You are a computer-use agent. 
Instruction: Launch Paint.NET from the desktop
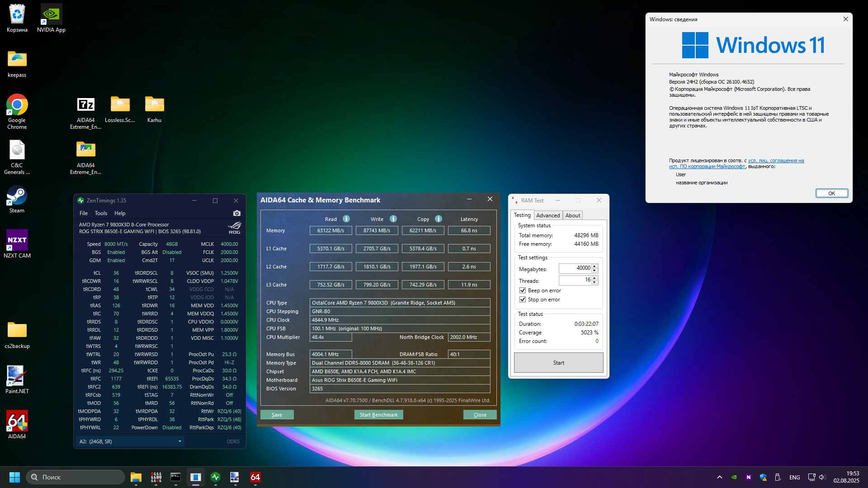tap(17, 380)
